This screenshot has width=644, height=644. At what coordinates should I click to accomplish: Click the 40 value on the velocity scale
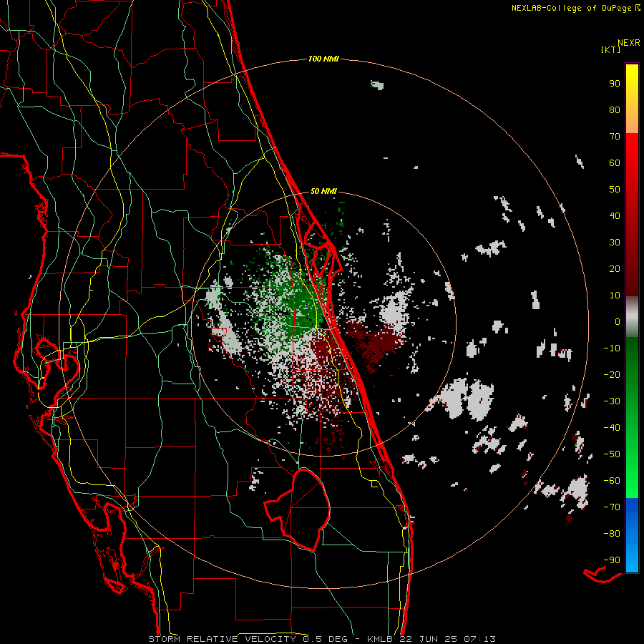615,215
